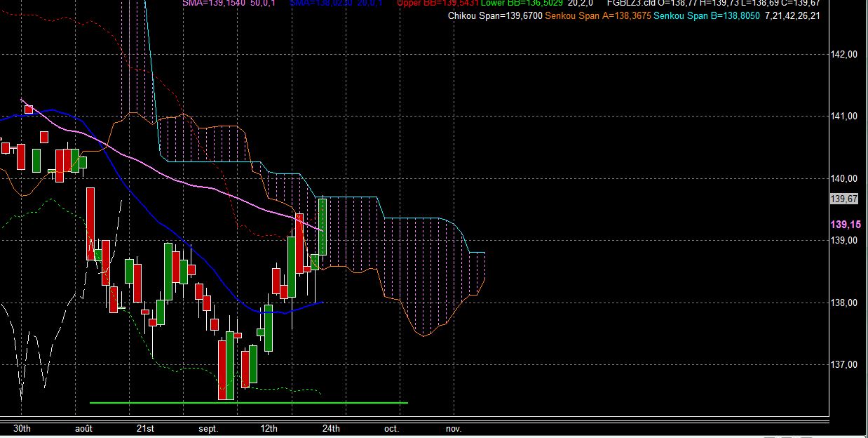
Task: Click the current price tag 139,67
Action: coord(843,199)
